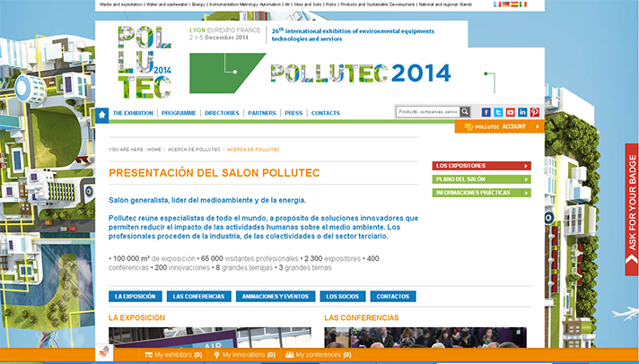Open the Pollutec Facebook page icon
This screenshot has height=364, width=639.
coord(486,112)
